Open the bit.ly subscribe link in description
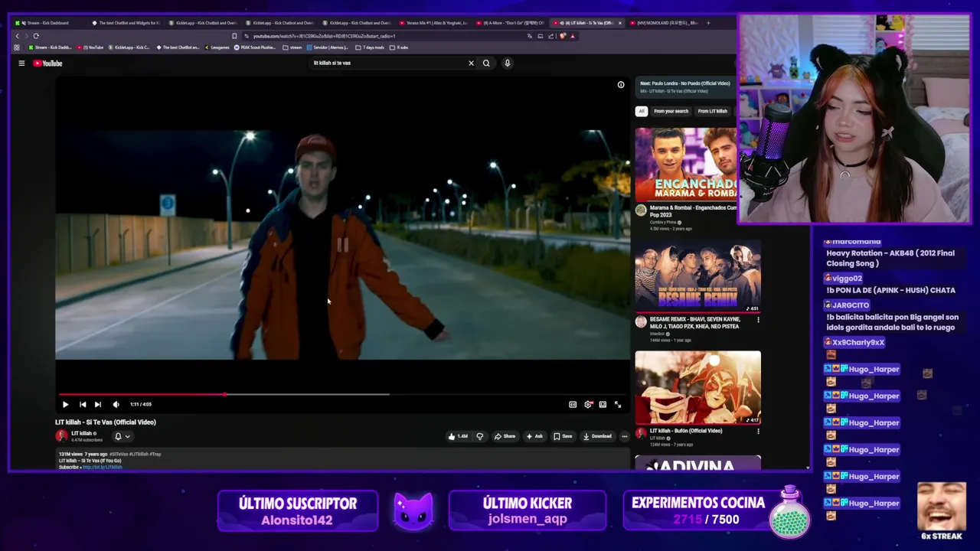This screenshot has width=980, height=551. (103, 467)
